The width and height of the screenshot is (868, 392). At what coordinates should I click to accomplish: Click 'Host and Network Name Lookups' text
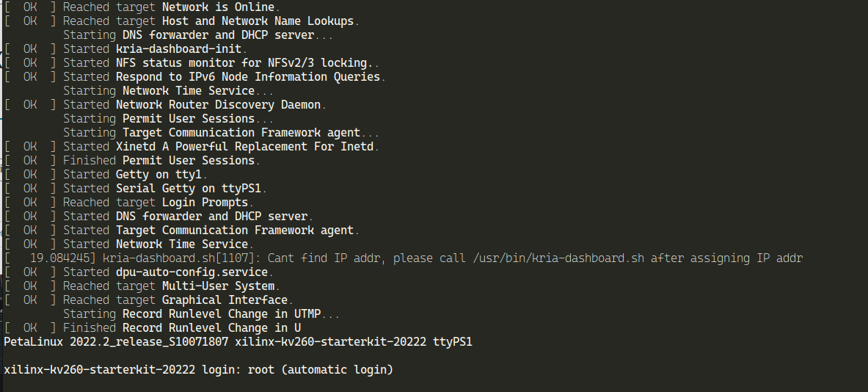(x=258, y=21)
